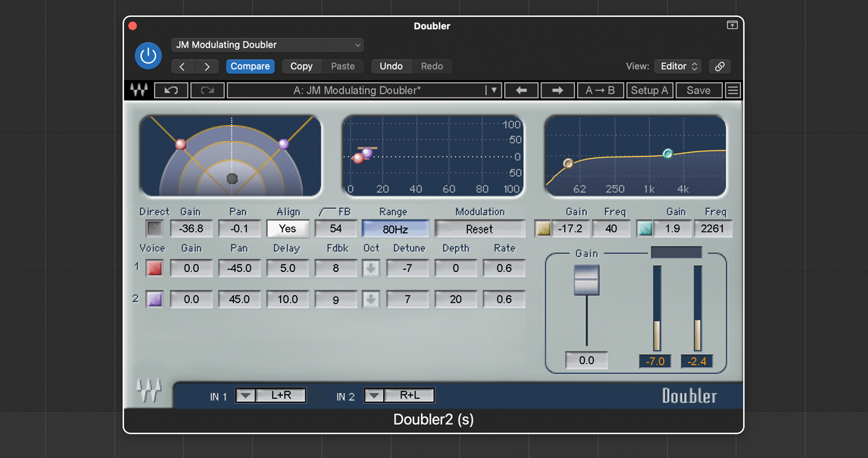Click the A to B copy button
Viewport: 868px width, 458px height.
click(x=600, y=90)
